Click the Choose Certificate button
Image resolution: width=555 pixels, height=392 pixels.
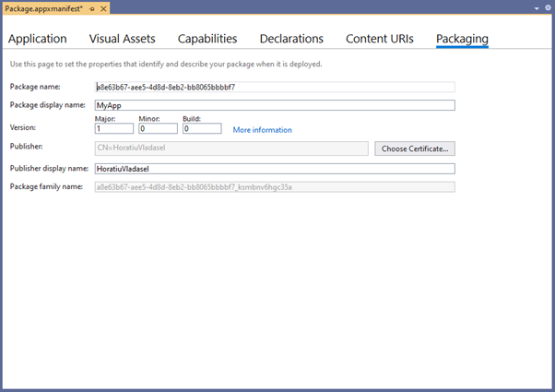click(x=415, y=148)
